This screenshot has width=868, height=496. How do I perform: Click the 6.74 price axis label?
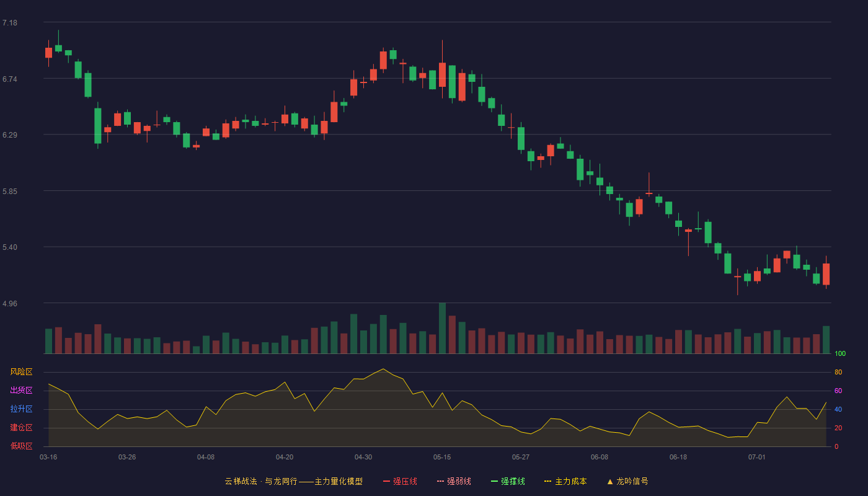point(10,79)
